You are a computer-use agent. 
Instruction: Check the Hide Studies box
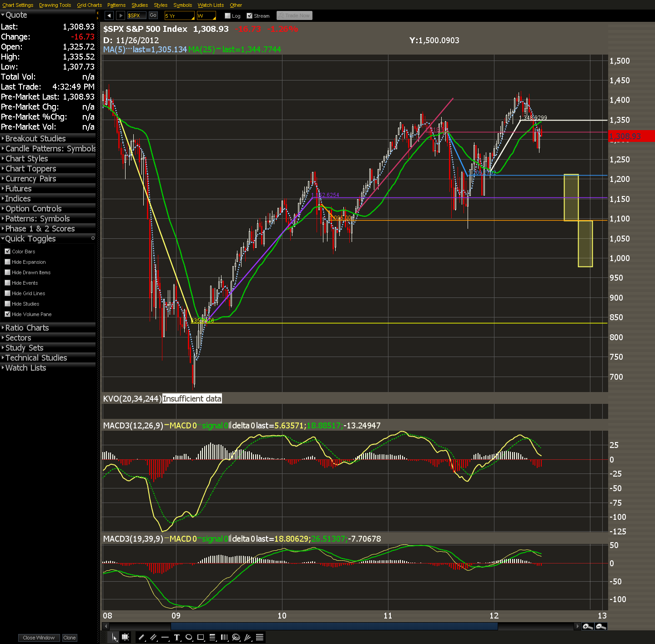click(7, 304)
